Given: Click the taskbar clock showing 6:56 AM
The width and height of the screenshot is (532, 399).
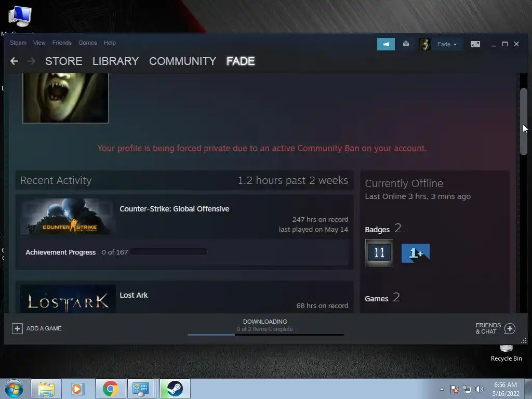Looking at the screenshot, I should tap(506, 389).
